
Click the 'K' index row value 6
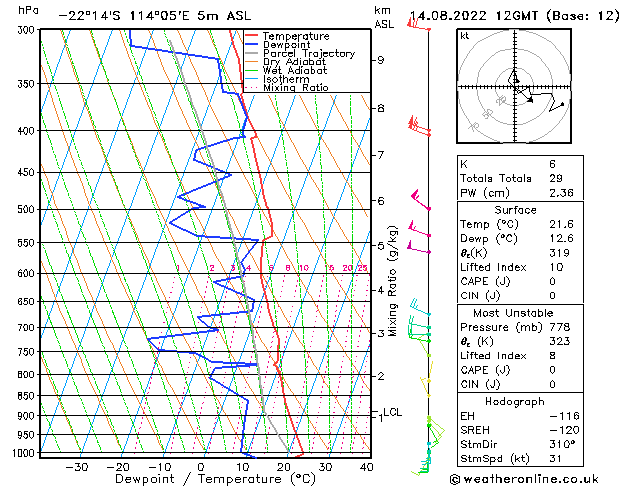(552, 164)
